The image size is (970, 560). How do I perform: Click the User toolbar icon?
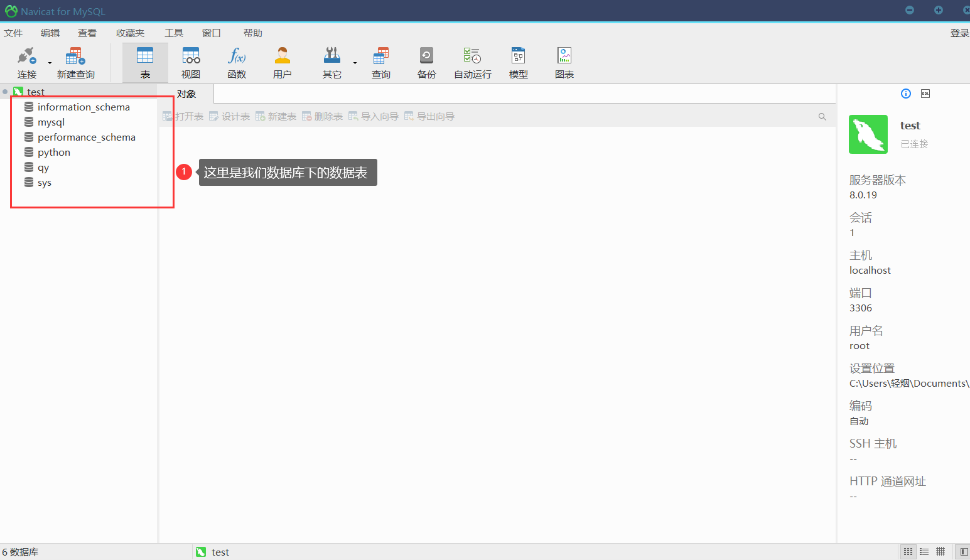click(283, 57)
